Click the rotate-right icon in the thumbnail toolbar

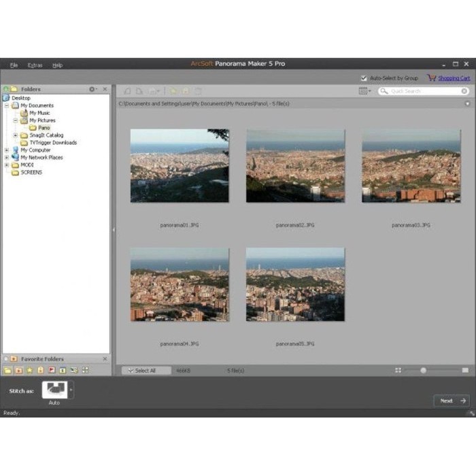pos(139,91)
